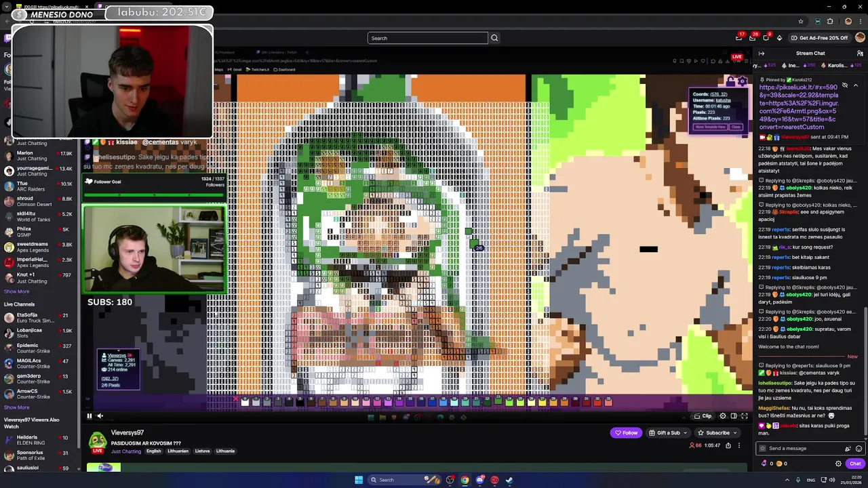Open the Helderis ELDEN RING channel

pos(39,440)
